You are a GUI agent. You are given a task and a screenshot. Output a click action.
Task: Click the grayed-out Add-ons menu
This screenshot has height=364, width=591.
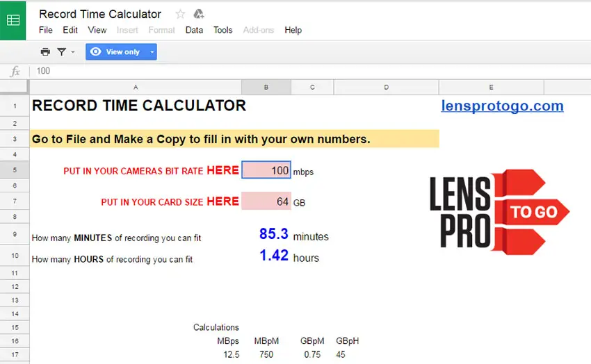coord(258,30)
